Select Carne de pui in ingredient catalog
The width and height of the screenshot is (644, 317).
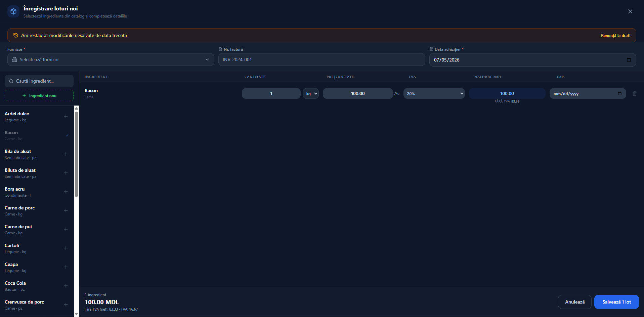click(x=37, y=230)
